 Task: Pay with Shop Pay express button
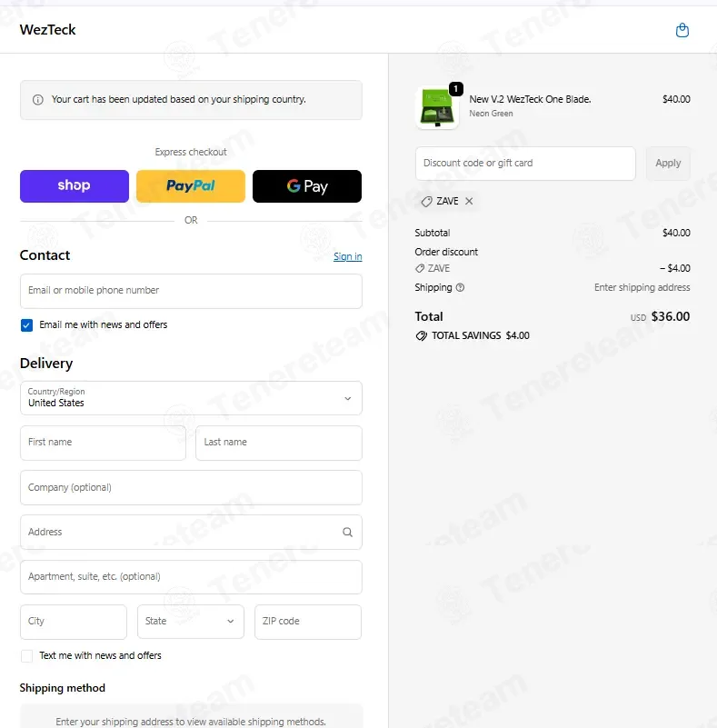[x=75, y=186]
